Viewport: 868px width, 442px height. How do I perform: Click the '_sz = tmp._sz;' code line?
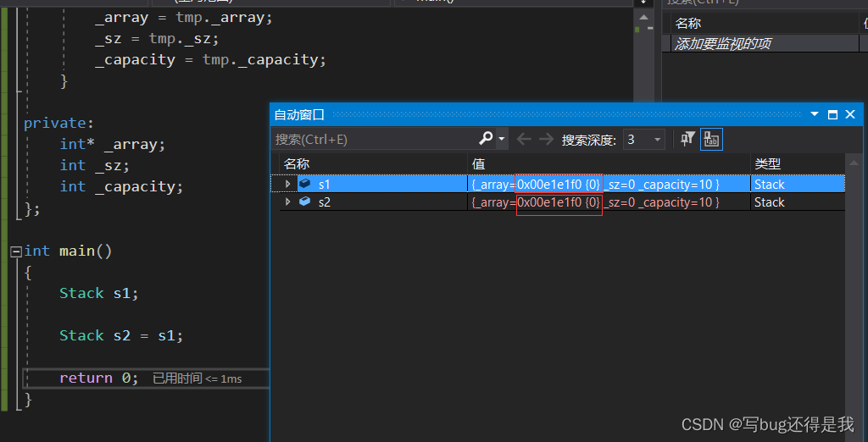pyautogui.click(x=157, y=39)
